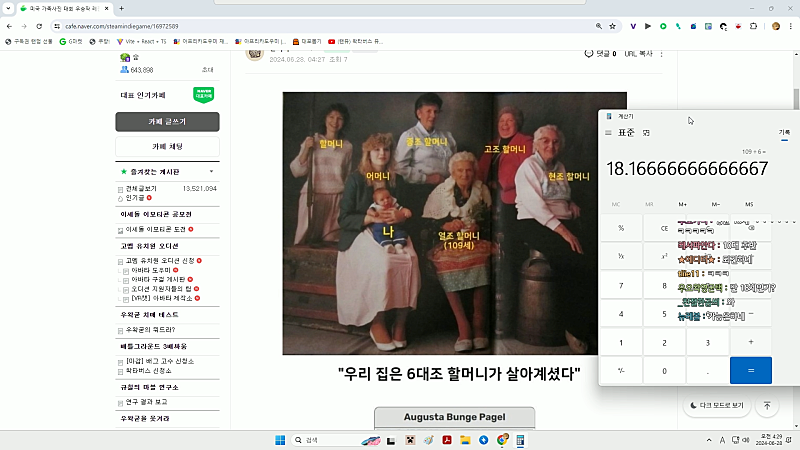This screenshot has width=800, height=450.
Task: Open the 카페 채팅 chat button
Action: click(167, 147)
